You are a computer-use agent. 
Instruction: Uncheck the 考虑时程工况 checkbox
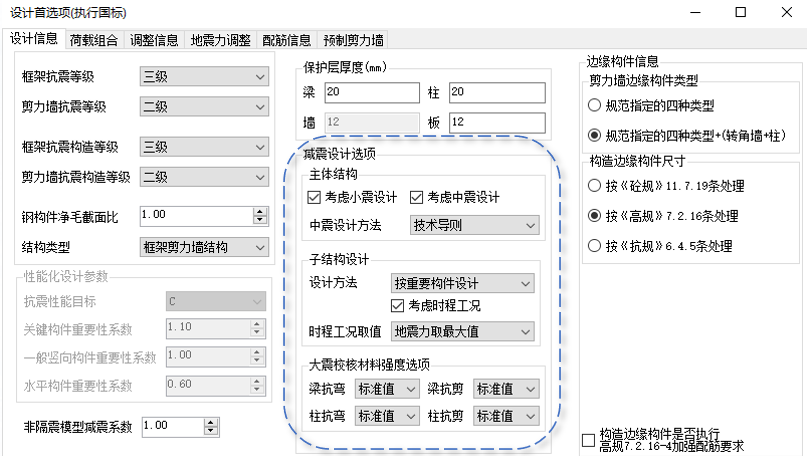point(398,305)
